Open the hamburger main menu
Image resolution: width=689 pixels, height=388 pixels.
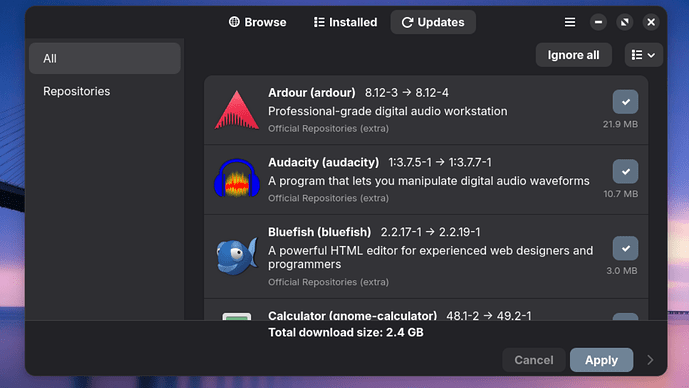click(x=570, y=22)
